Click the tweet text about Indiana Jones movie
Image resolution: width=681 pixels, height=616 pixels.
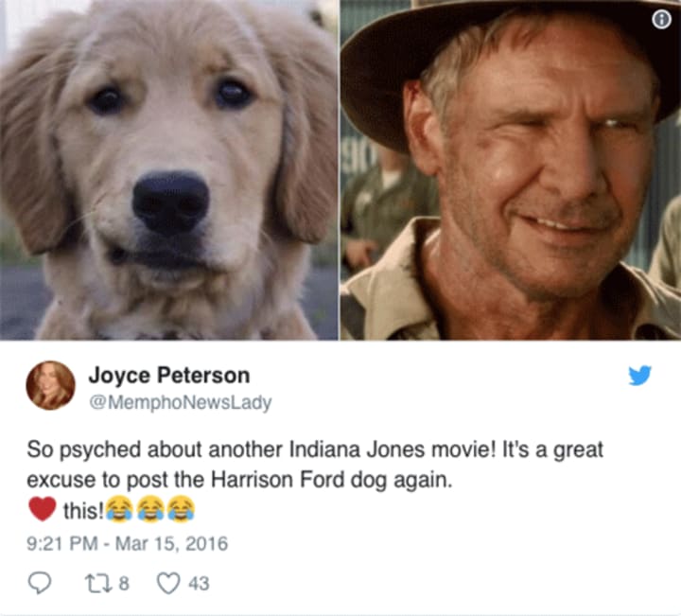[315, 465]
